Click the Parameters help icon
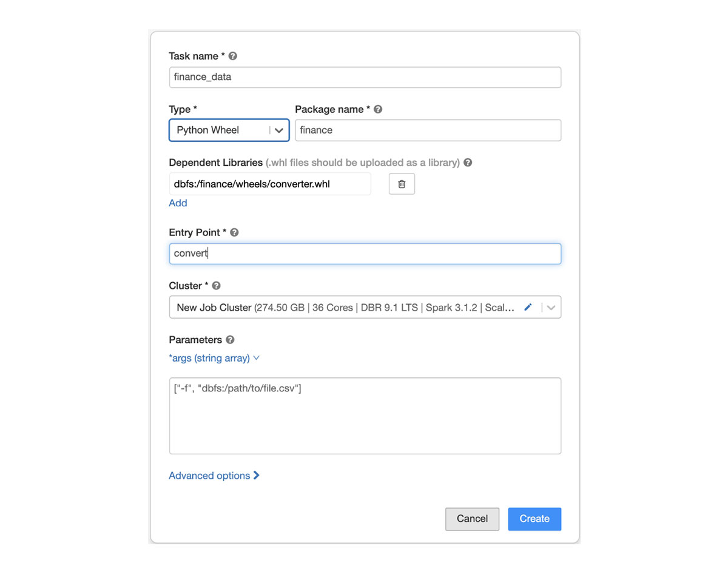 pyautogui.click(x=229, y=340)
